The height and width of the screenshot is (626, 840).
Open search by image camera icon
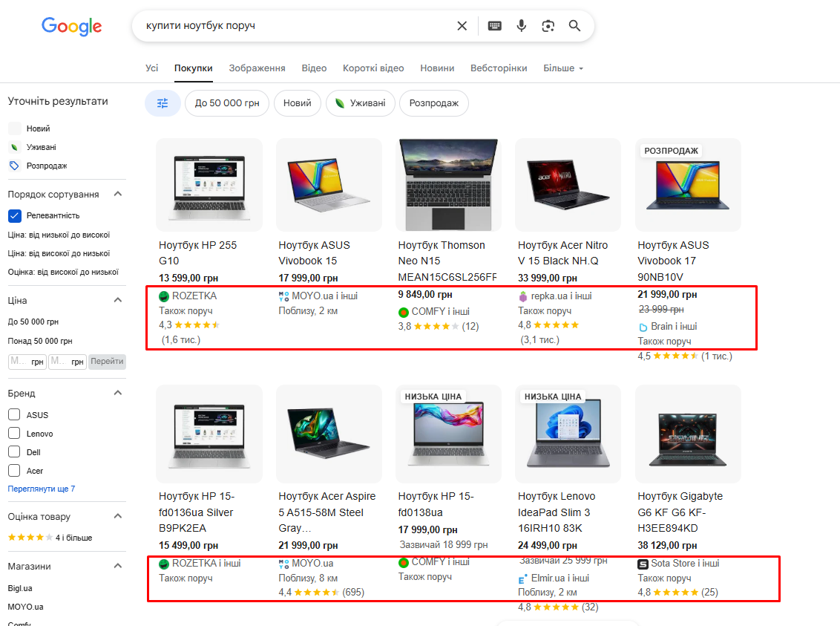coord(548,26)
